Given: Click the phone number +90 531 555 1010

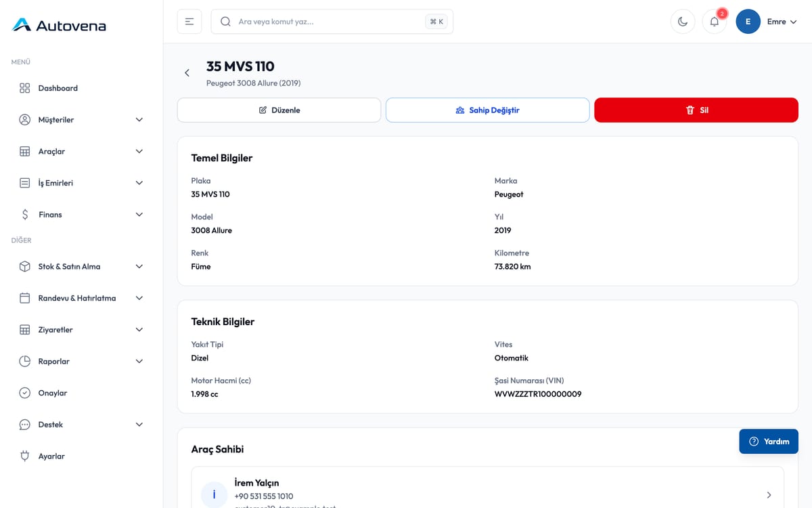Looking at the screenshot, I should (264, 496).
